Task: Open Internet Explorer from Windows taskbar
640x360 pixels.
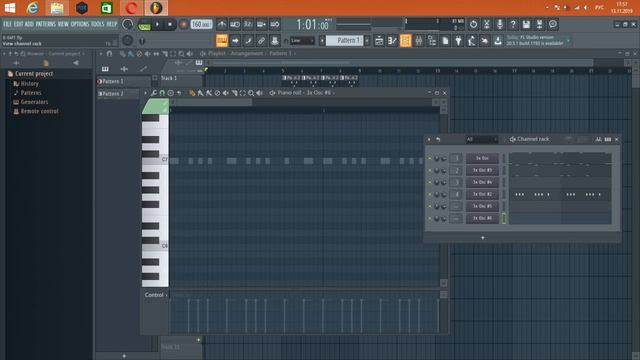Action: pyautogui.click(x=33, y=8)
